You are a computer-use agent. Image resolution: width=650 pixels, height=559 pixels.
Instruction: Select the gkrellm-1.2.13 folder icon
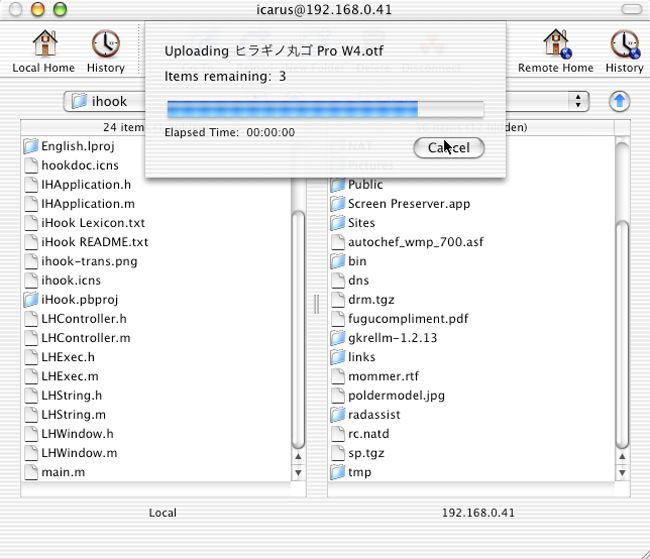(338, 338)
